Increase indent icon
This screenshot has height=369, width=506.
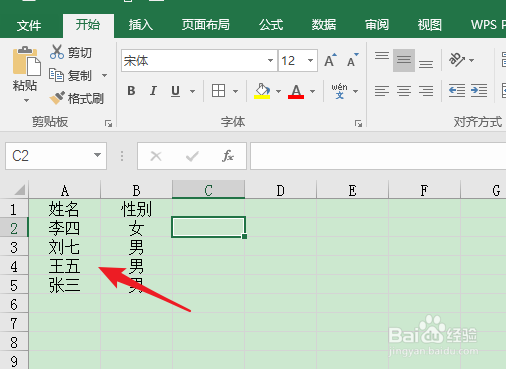479,91
